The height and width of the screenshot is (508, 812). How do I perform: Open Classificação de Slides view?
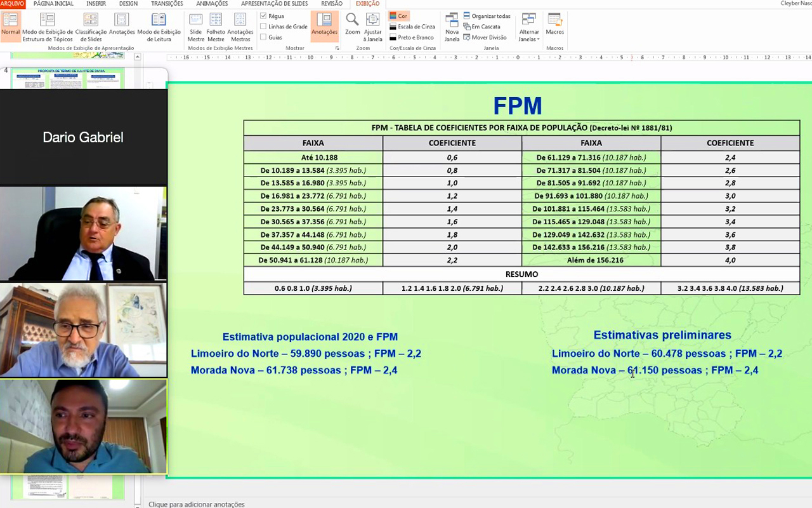click(91, 25)
